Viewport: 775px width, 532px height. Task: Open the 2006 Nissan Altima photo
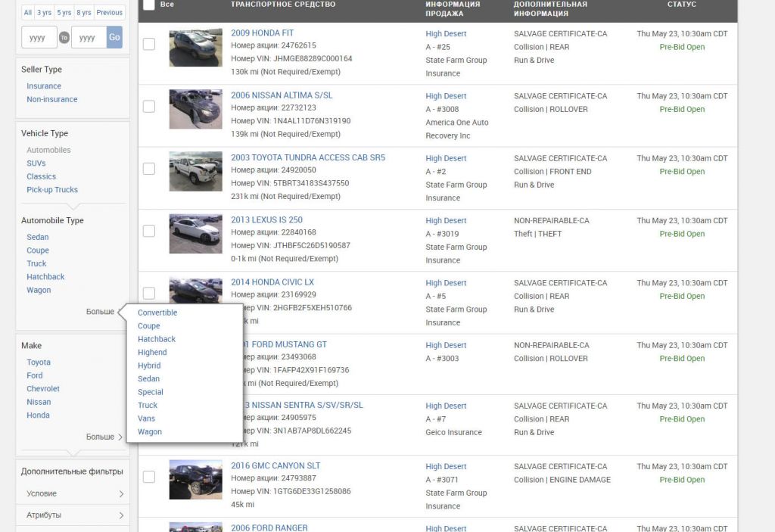click(x=196, y=109)
